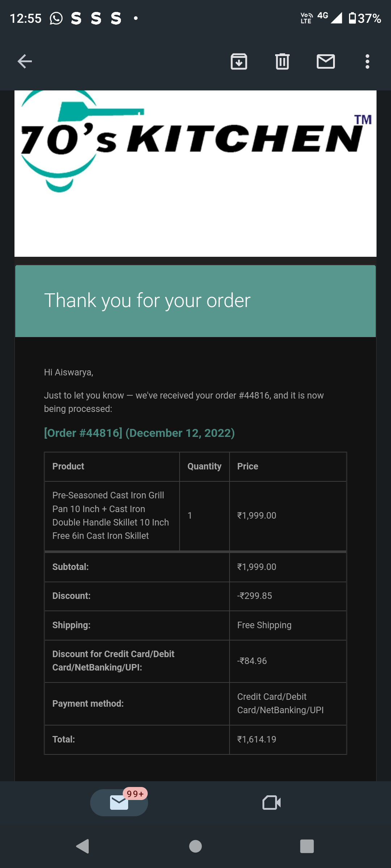Open the Order #44816 link

[x=139, y=433]
